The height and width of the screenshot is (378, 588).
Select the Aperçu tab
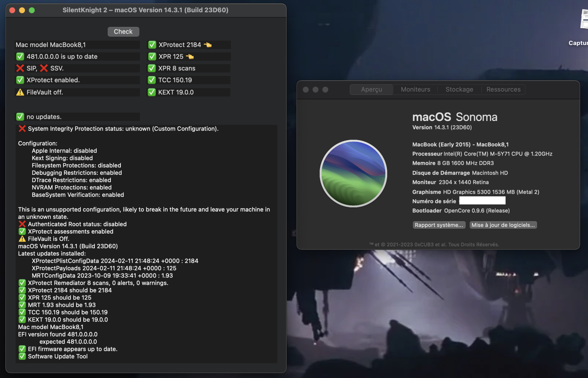[x=371, y=89]
